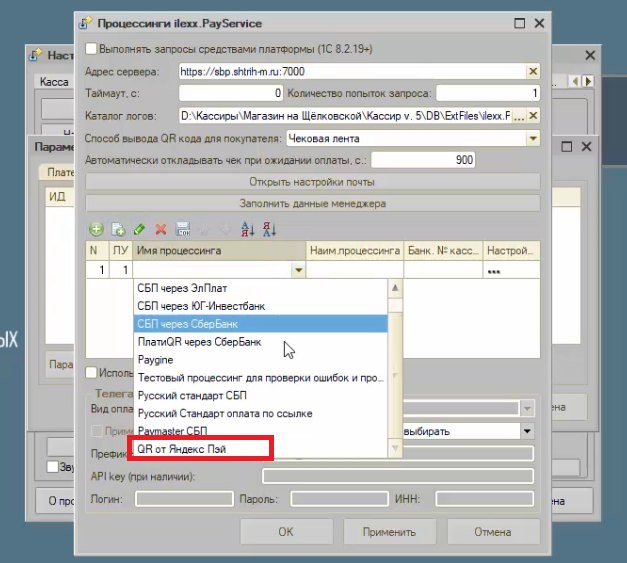Sort the list ascending А-Я
627x563 pixels.
248,230
